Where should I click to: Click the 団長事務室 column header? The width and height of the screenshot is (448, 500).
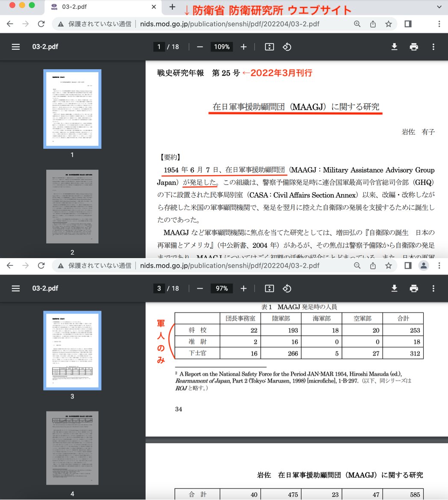click(240, 318)
